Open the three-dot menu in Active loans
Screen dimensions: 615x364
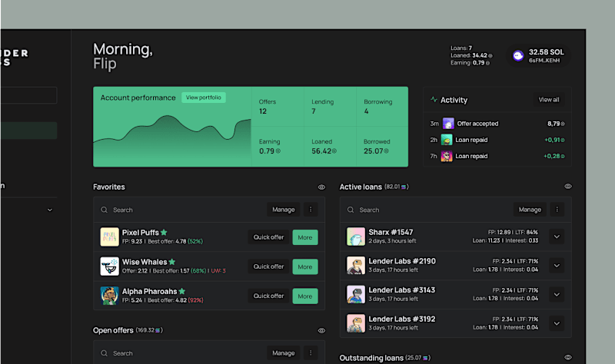coord(557,210)
